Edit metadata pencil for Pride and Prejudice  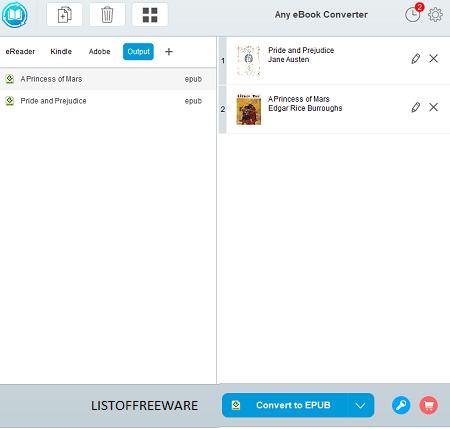pyautogui.click(x=416, y=59)
